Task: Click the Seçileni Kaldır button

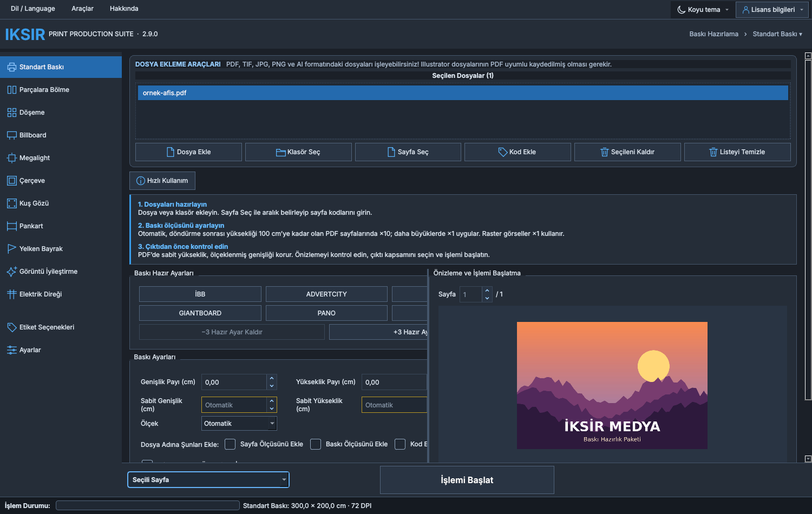Action: pos(627,152)
